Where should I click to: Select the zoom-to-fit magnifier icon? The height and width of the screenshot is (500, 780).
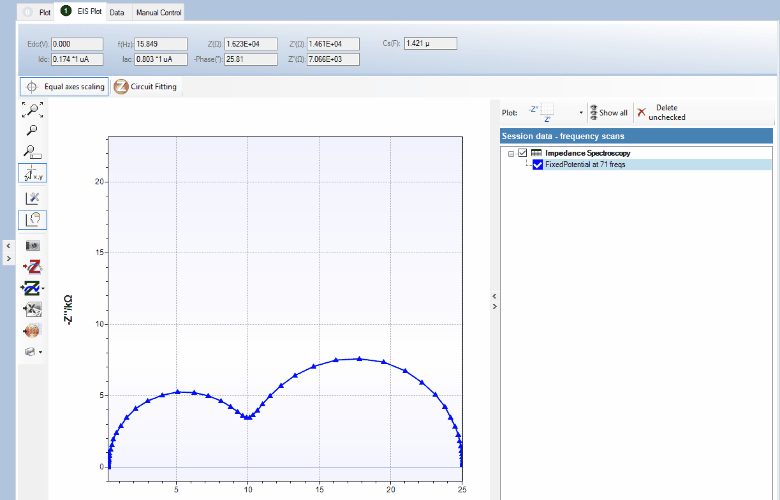(x=32, y=110)
